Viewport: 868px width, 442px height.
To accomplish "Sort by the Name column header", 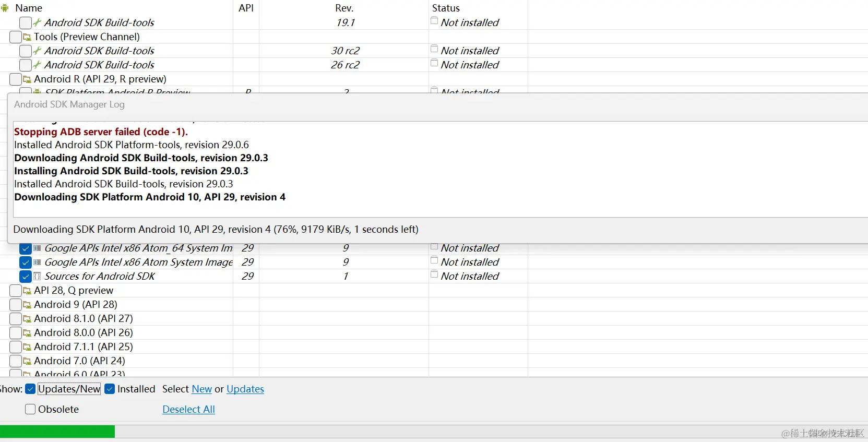I will [x=29, y=8].
